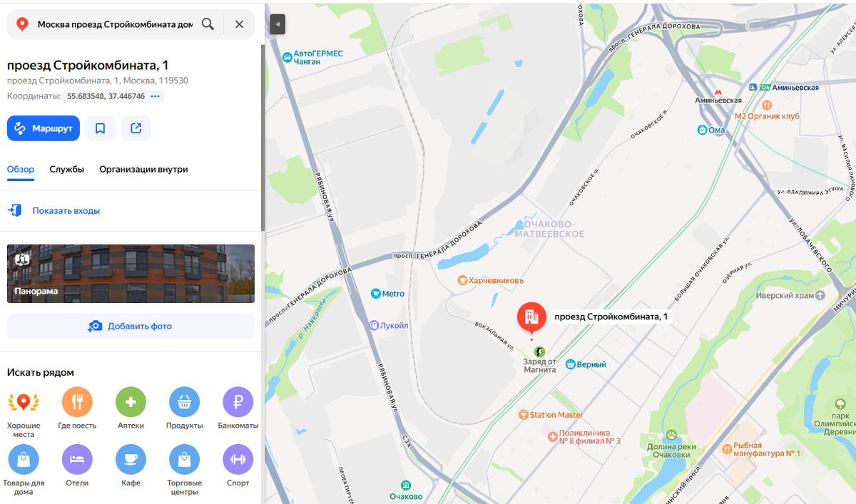
Task: Clear the search with the X button
Action: pyautogui.click(x=239, y=24)
